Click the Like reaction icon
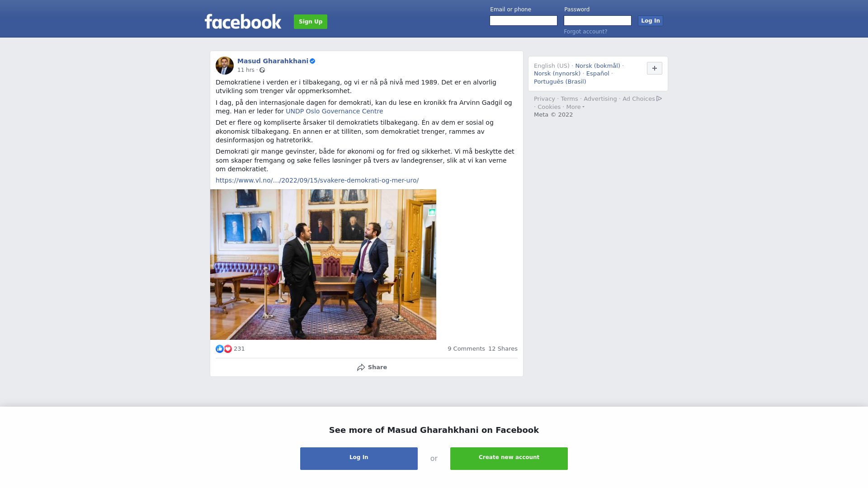868x488 pixels. [220, 349]
